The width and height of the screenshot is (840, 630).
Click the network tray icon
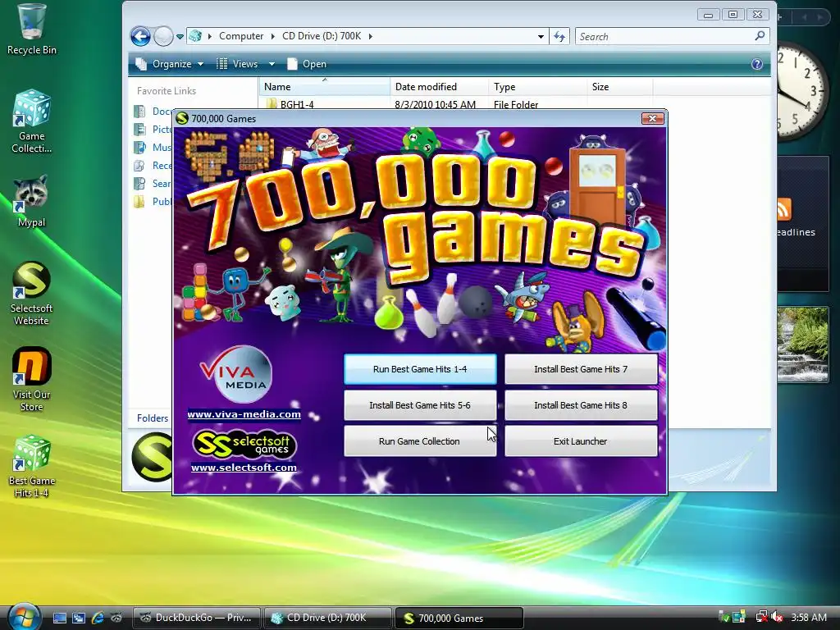pyautogui.click(x=760, y=618)
